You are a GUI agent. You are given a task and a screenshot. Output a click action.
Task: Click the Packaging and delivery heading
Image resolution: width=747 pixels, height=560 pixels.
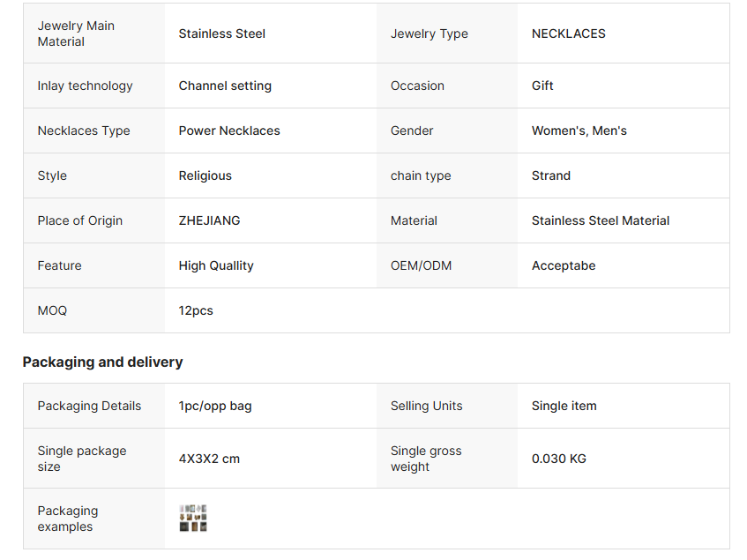tap(102, 362)
